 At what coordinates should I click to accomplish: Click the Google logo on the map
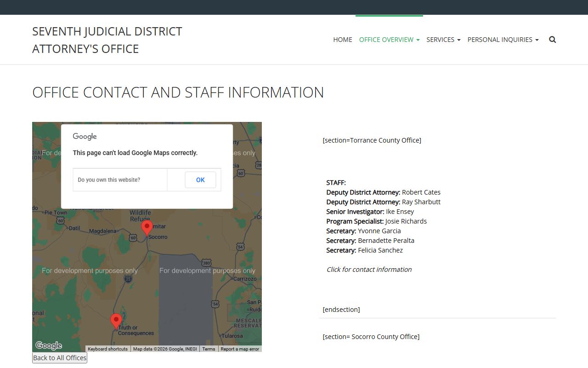point(49,345)
